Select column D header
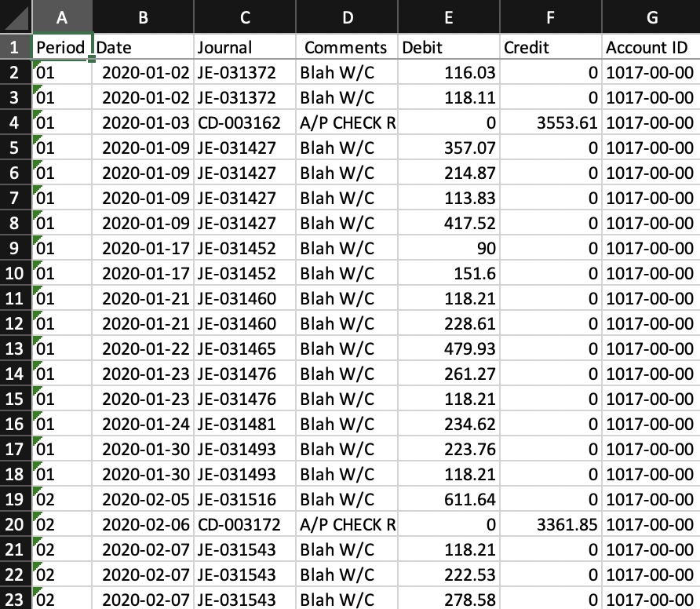Screen dimensions: 700x609 [x=347, y=16]
